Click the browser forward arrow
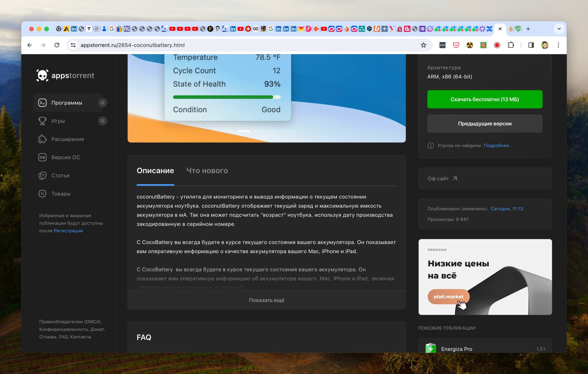The width and height of the screenshot is (588, 374). click(43, 45)
